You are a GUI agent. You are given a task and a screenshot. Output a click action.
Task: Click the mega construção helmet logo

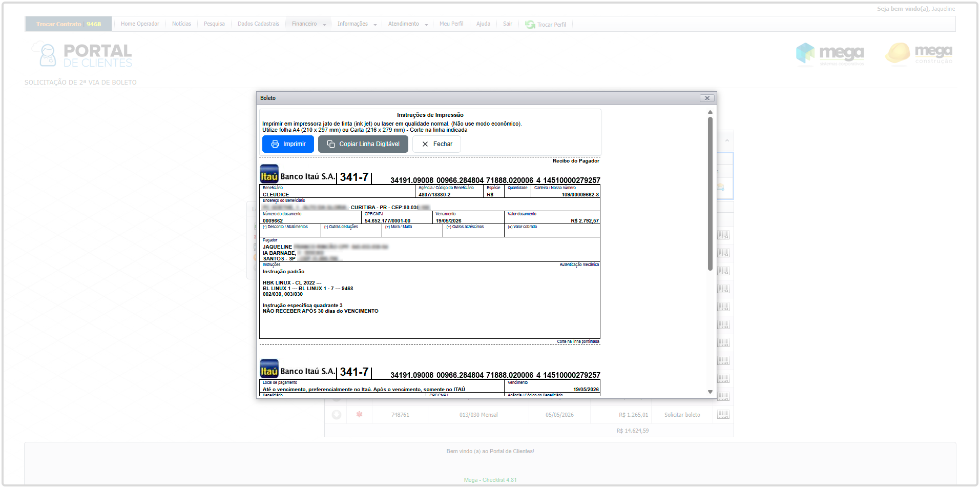click(x=920, y=53)
